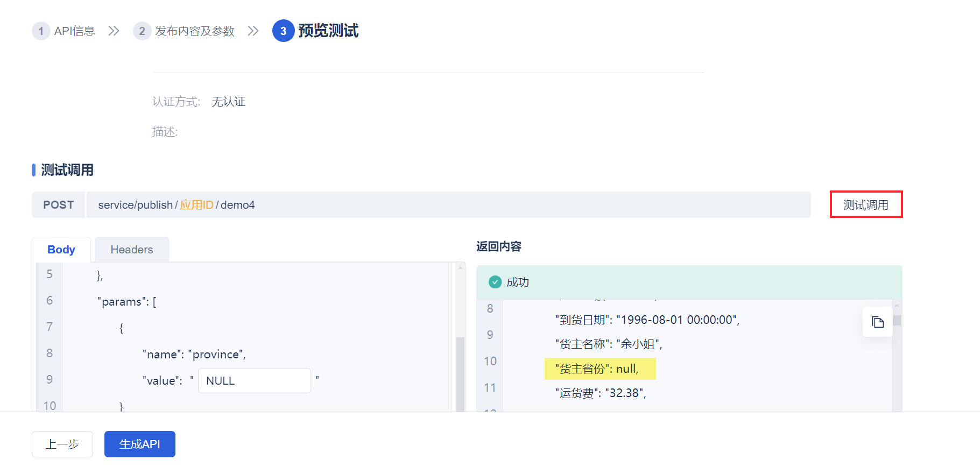Click the Body editor vertical scrollbar

460,374
